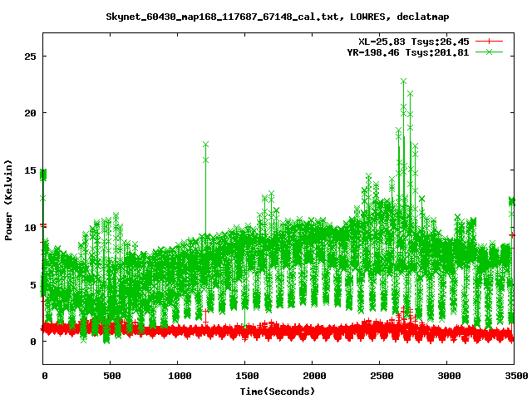Click x-axis tick label 3500

click(x=515, y=376)
